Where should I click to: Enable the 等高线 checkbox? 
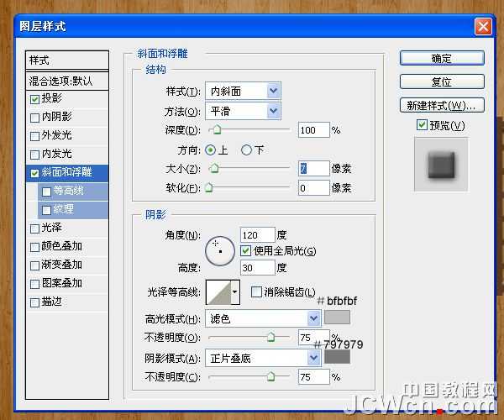point(46,192)
